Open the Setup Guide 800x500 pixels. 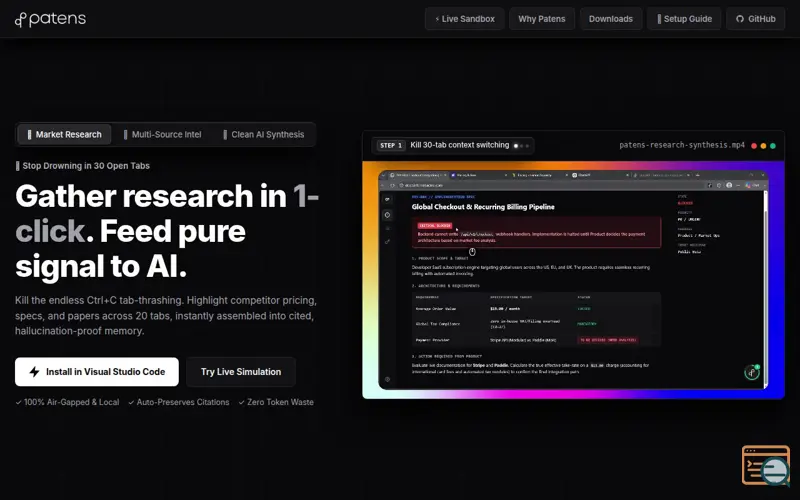coord(684,19)
